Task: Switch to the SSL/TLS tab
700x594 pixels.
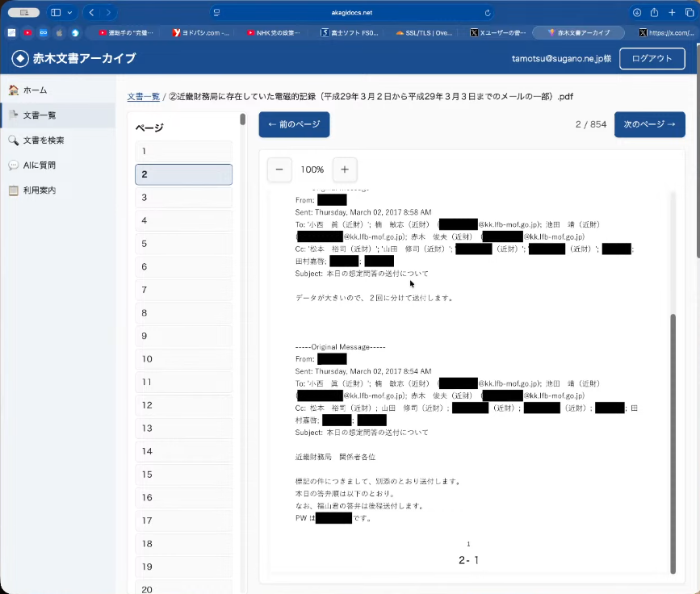Action: [424, 33]
